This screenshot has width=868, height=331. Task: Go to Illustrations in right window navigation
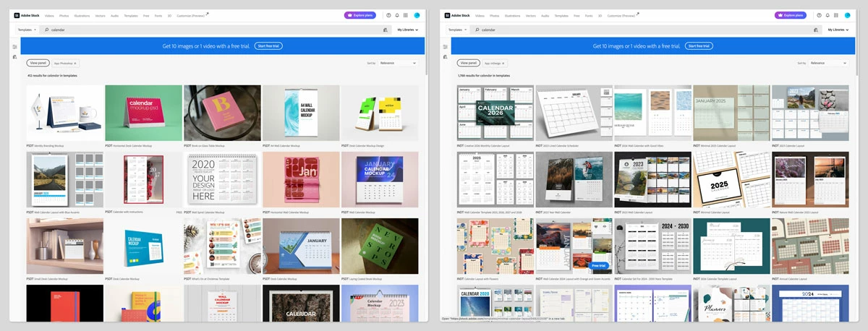(512, 15)
